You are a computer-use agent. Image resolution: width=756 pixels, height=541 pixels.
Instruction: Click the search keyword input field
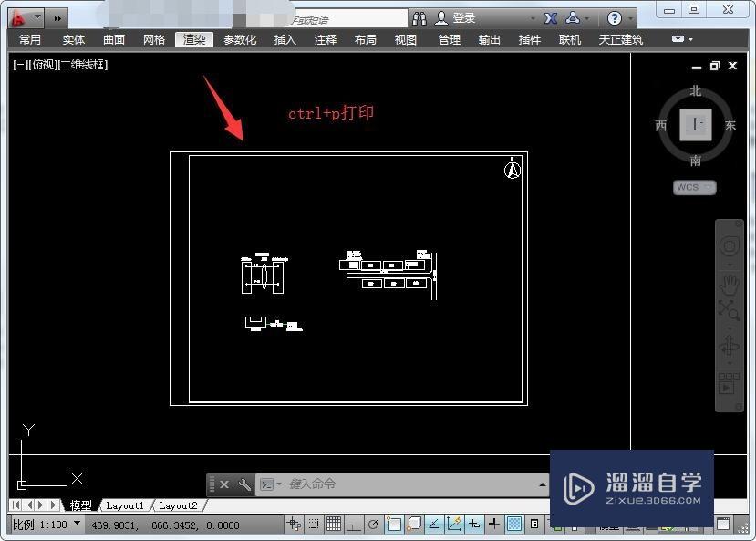pyautogui.click(x=328, y=19)
